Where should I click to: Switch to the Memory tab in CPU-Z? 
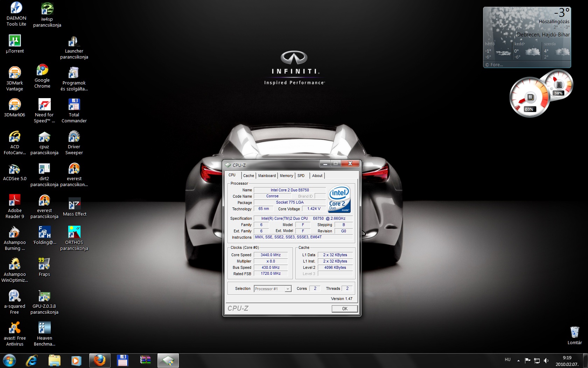point(286,176)
